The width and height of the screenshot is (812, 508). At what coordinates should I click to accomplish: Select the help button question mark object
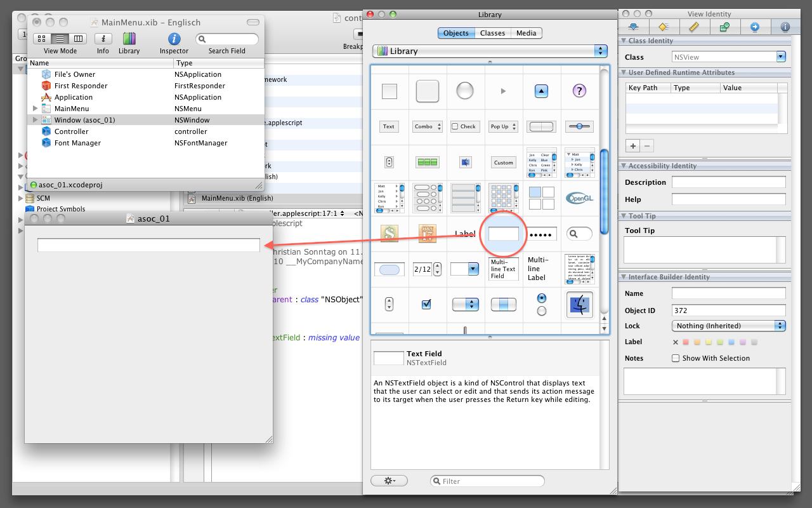(579, 91)
